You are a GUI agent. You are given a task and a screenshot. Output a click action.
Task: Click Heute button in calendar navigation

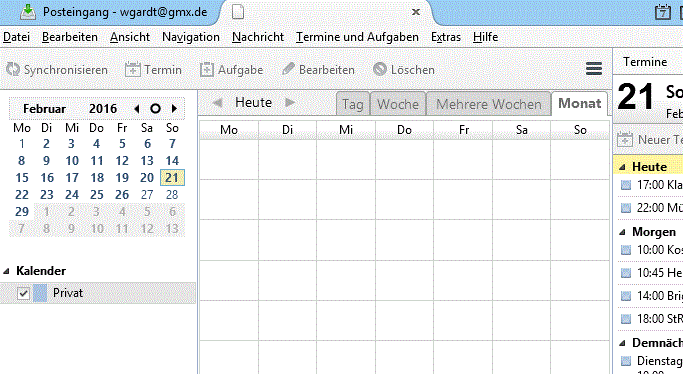(x=253, y=102)
